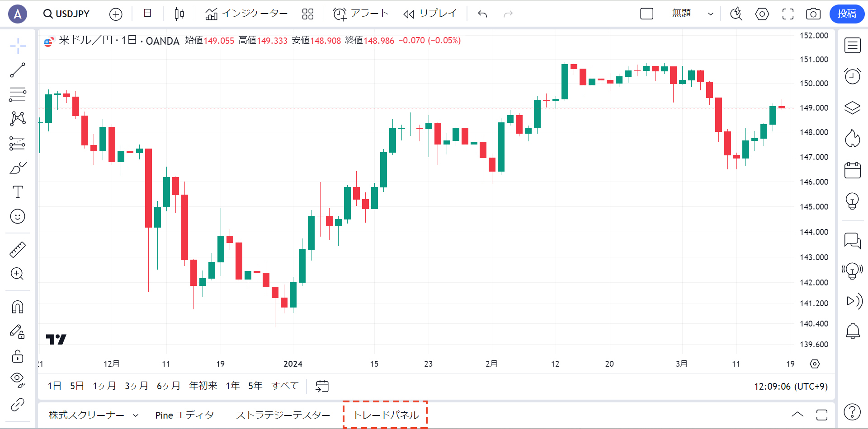This screenshot has width=868, height=429.
Task: Toggle stay in drawing mode
Action: coord(18,332)
